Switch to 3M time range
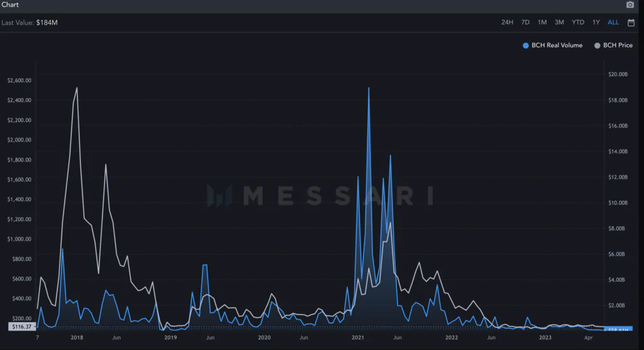 [x=559, y=23]
